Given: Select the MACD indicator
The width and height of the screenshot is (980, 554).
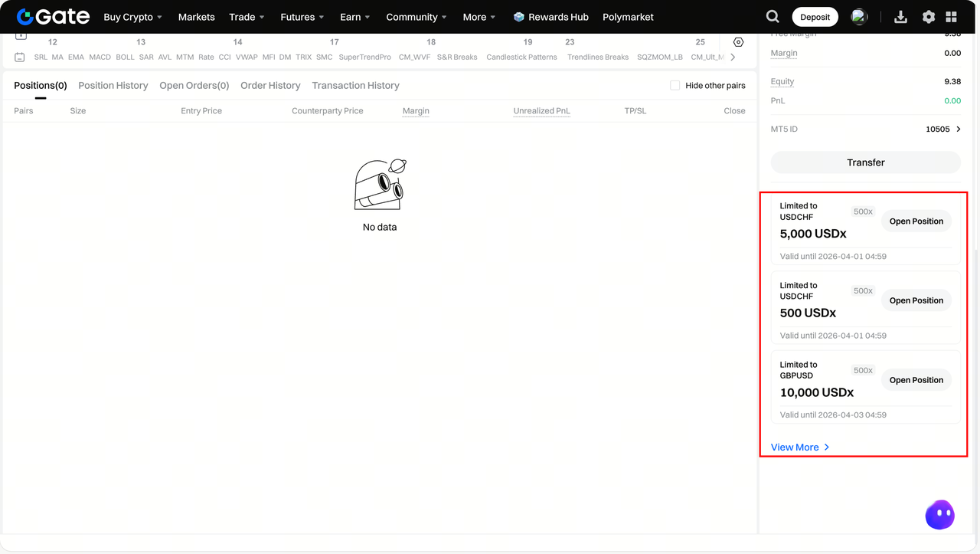Looking at the screenshot, I should point(100,57).
